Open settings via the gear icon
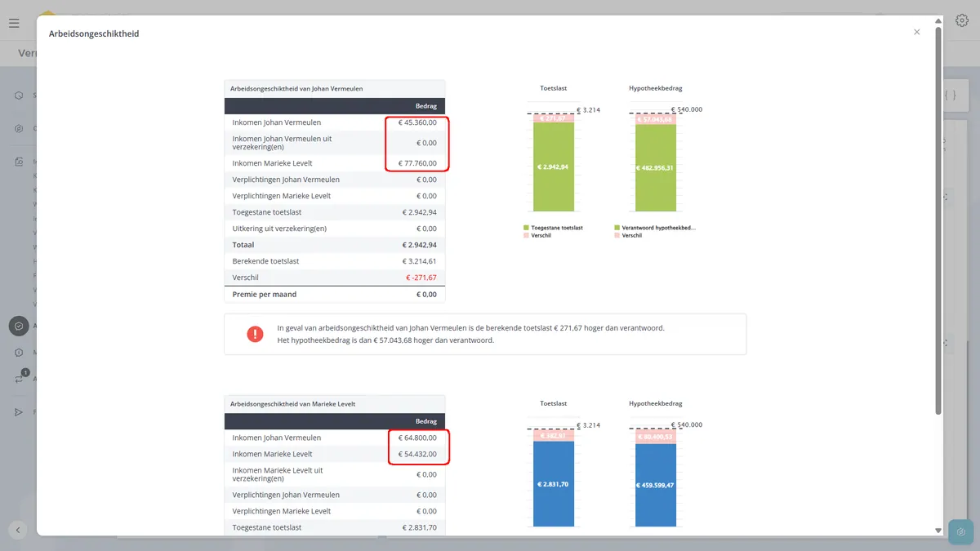Image resolution: width=980 pixels, height=551 pixels. [962, 21]
